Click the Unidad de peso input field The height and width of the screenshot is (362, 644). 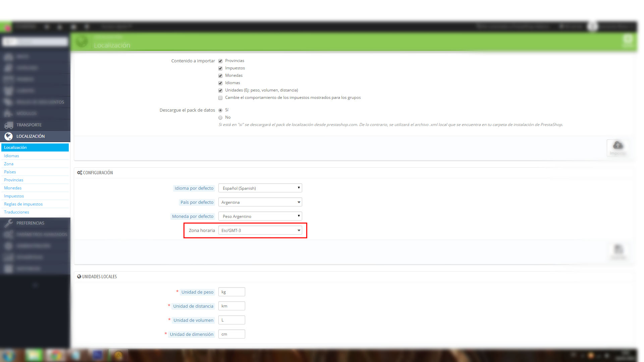tap(231, 292)
